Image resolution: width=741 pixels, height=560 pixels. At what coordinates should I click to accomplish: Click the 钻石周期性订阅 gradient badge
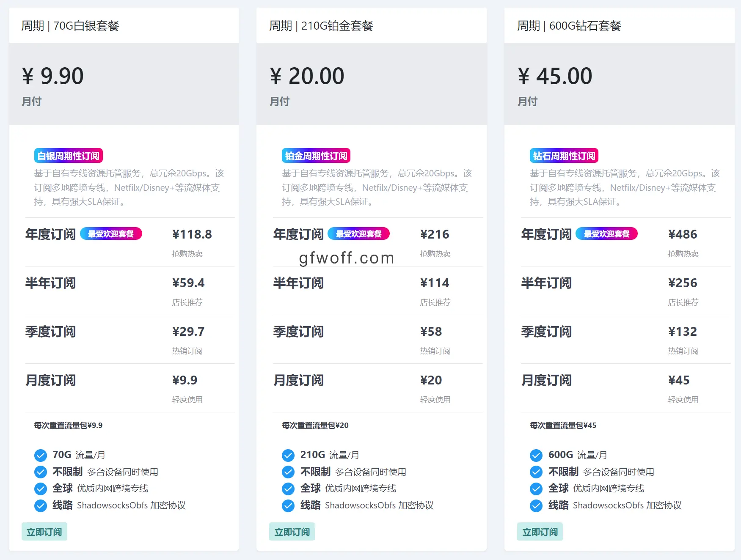564,156
